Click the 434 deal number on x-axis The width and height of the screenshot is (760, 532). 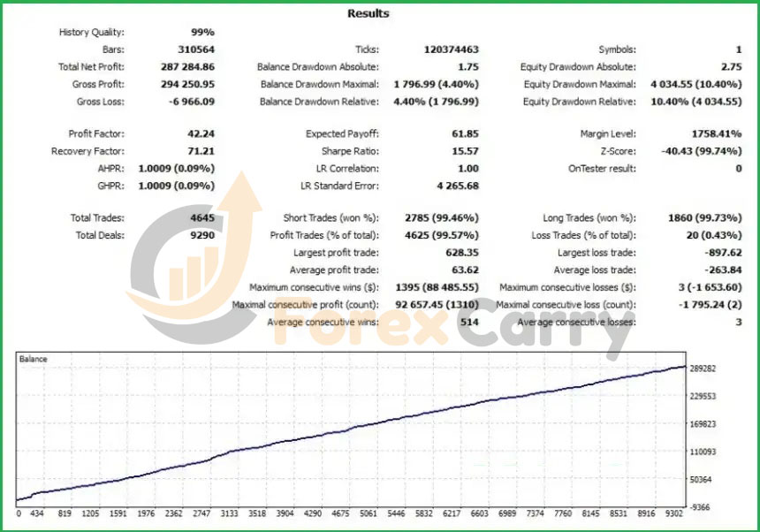37,513
